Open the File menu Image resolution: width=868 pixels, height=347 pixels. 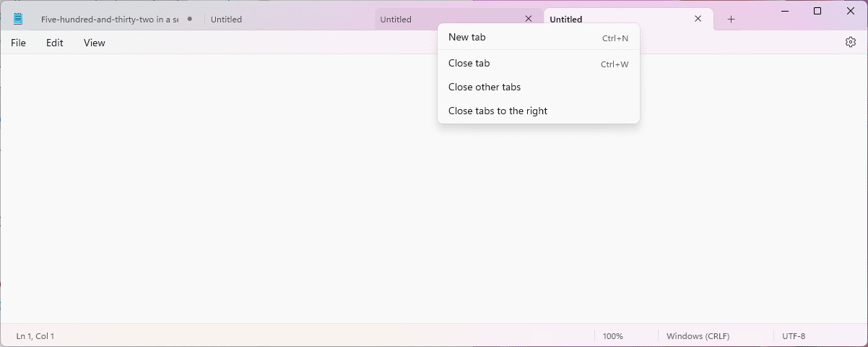[x=18, y=43]
